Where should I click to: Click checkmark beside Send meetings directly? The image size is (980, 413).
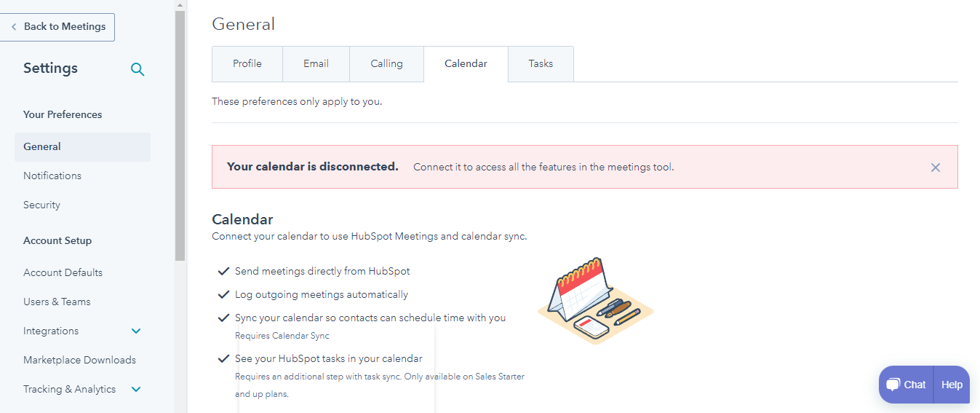[224, 271]
